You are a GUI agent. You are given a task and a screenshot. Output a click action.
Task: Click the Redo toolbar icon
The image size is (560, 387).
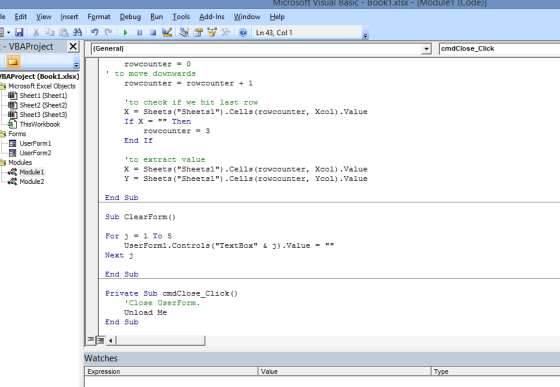[108, 32]
